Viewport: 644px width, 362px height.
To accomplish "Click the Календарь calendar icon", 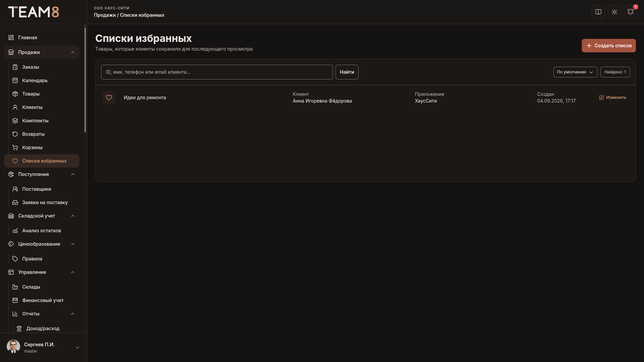I will (15, 80).
